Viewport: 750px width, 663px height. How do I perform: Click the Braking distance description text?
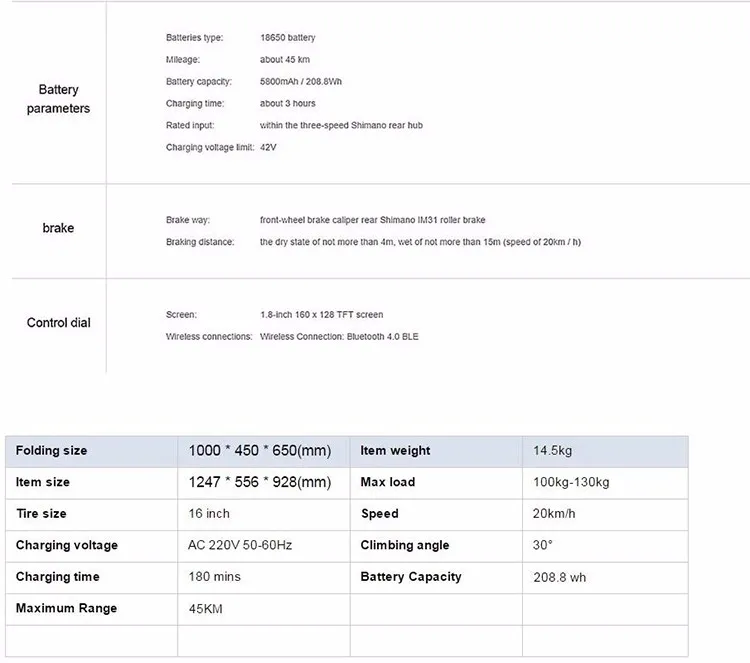420,242
